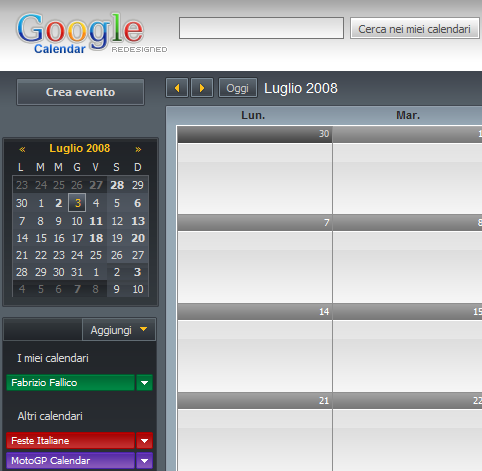Go to next month with right arrow

tap(202, 88)
